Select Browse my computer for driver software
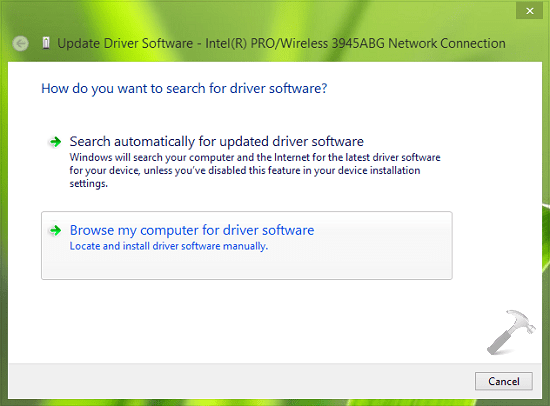This screenshot has width=550, height=406. coord(247,245)
